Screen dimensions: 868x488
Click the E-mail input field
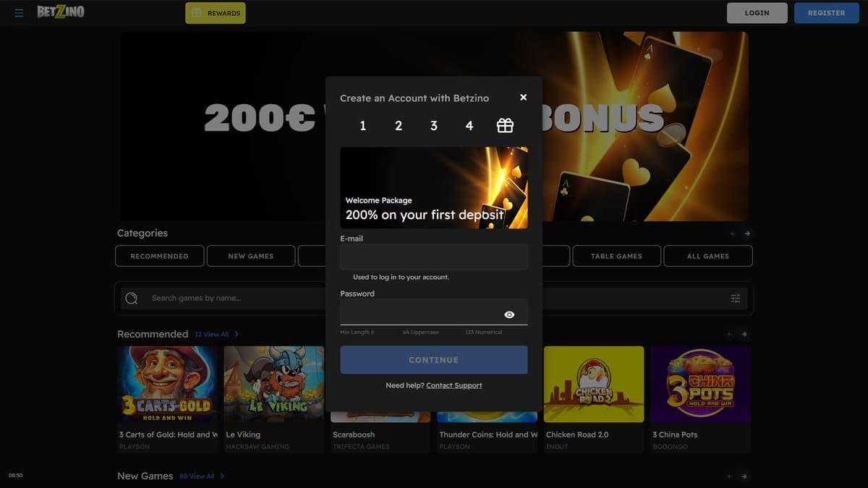(434, 257)
